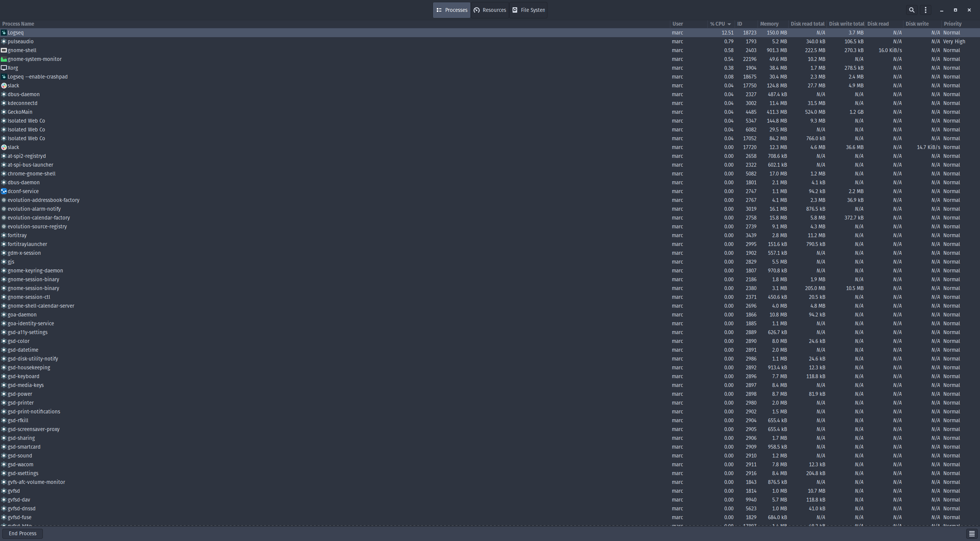Click the GeckoMain Firefox process icon
The width and height of the screenshot is (980, 541).
[x=3, y=112]
